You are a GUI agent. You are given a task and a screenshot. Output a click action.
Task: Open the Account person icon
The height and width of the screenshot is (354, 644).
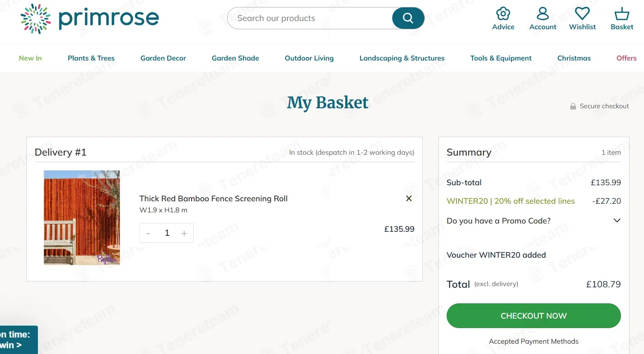[543, 14]
